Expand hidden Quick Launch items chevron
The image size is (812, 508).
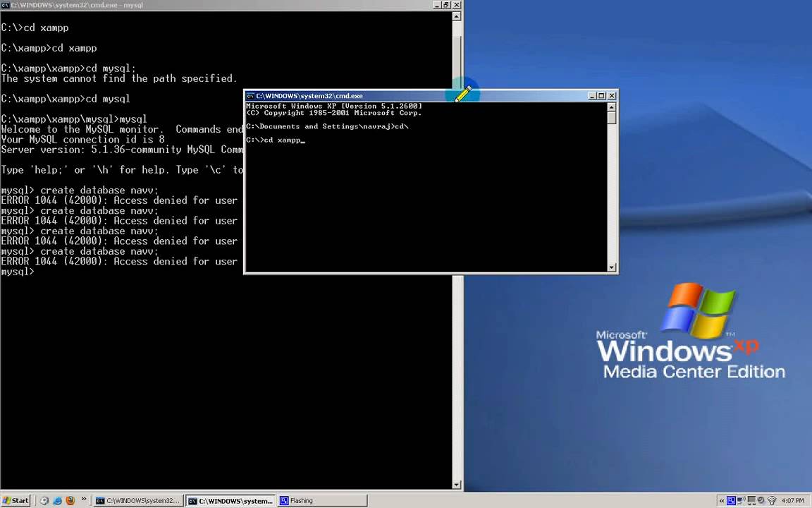click(84, 500)
